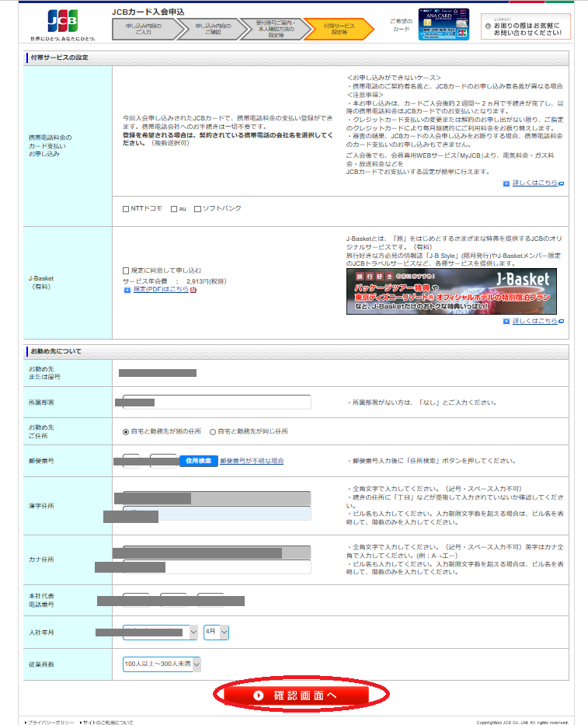This screenshot has width=588, height=725.
Task: Open the 入社年 year dropdown
Action: [160, 632]
